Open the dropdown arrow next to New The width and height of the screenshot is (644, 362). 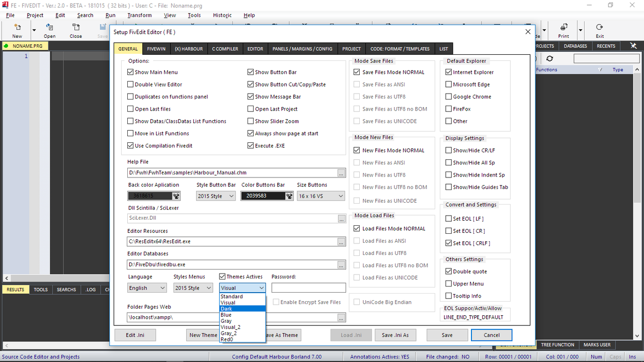point(34,30)
